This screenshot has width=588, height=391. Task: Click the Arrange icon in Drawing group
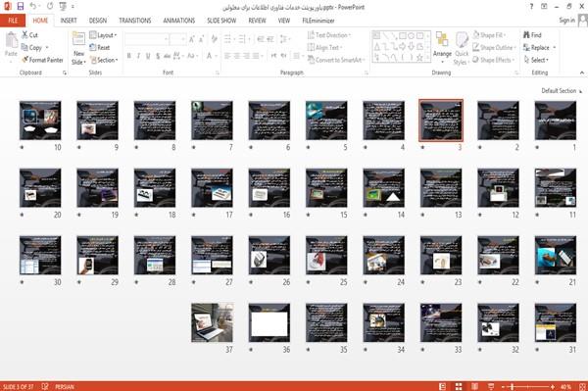(x=442, y=40)
